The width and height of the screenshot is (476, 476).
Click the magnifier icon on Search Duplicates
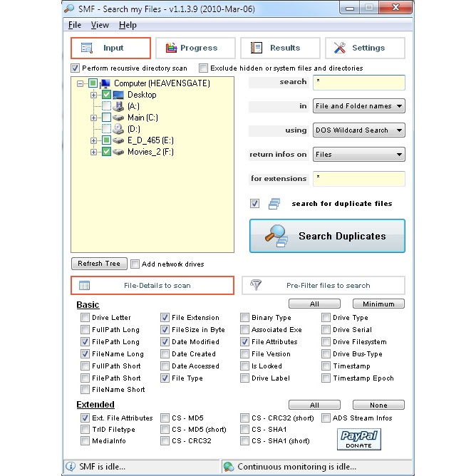point(274,236)
